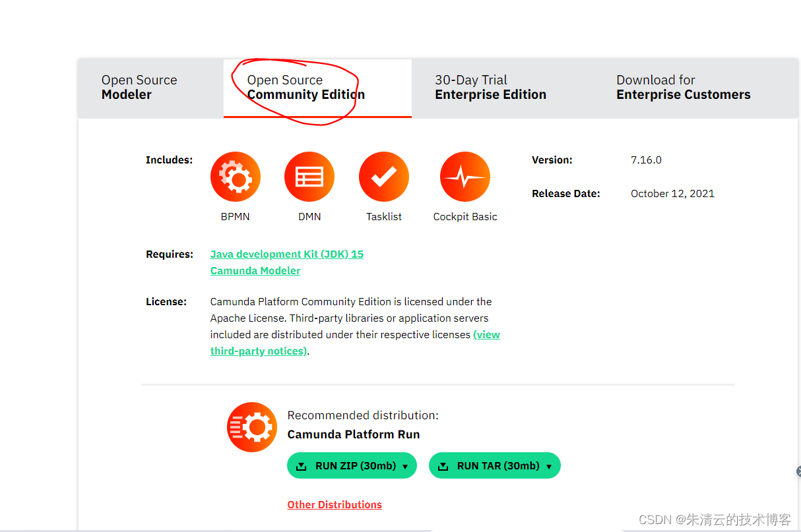Click the Version: label

click(x=552, y=160)
